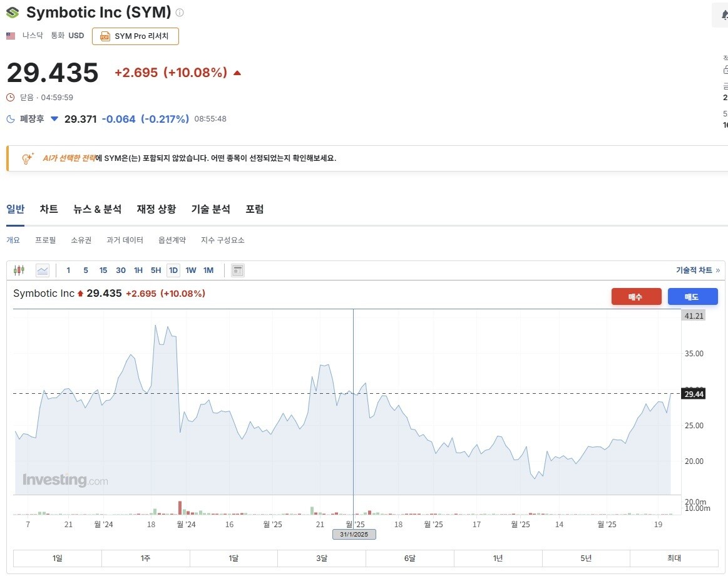Set the chart interval to 1M
Image resolution: width=728 pixels, height=576 pixels.
pyautogui.click(x=208, y=270)
